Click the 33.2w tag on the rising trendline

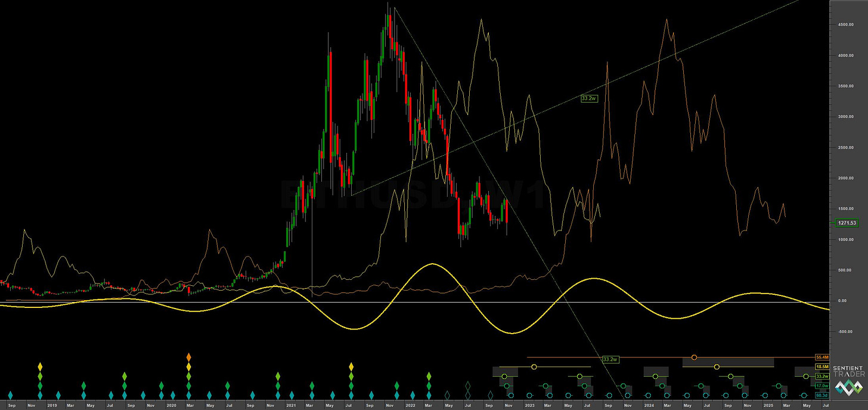coord(589,98)
